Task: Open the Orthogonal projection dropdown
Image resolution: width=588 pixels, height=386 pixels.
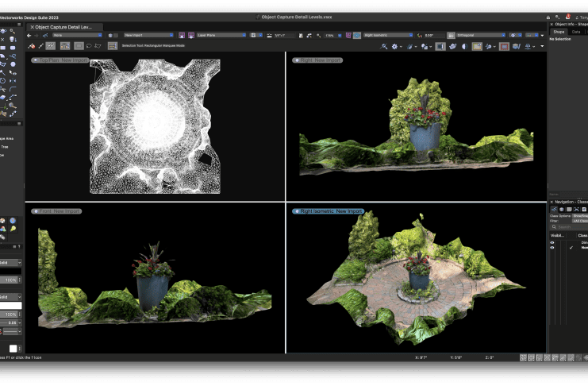Action: (479, 35)
